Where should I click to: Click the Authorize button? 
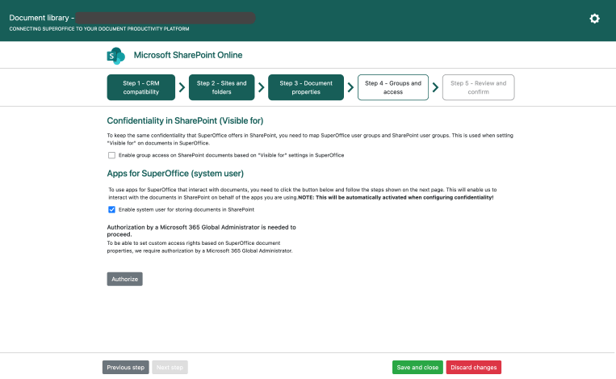(125, 279)
